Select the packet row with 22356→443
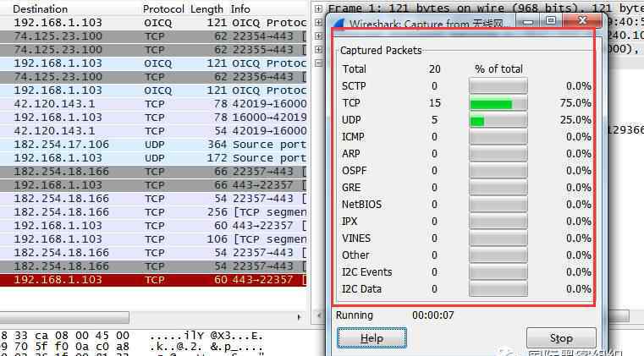This screenshot has height=356, width=644. (153, 77)
